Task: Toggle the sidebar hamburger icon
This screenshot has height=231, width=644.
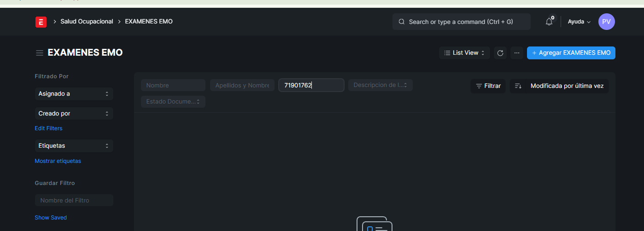Action: coord(40,53)
